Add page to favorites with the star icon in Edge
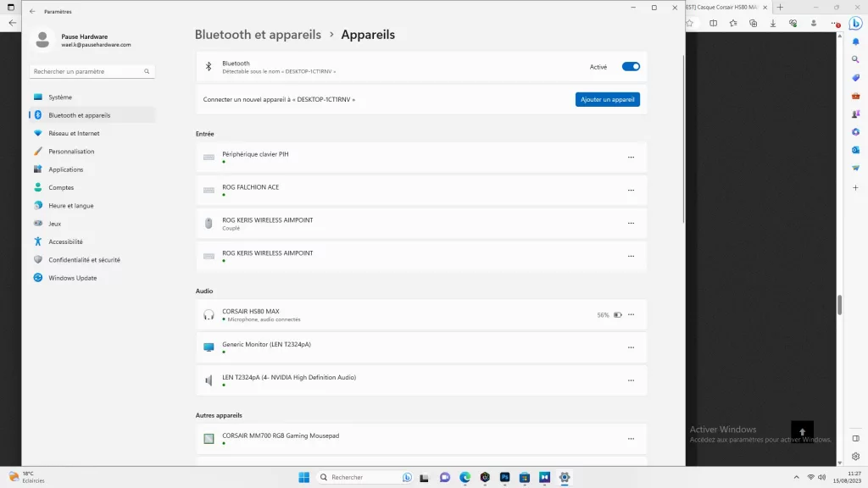 click(x=690, y=23)
